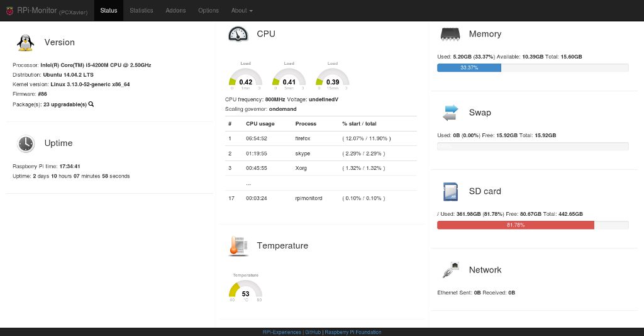Click the SD card icon

450,191
